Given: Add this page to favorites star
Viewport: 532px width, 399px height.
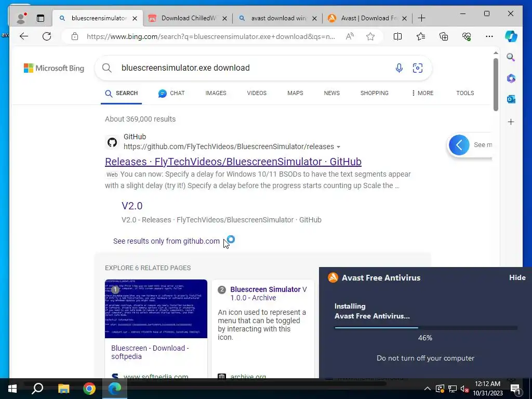Looking at the screenshot, I should (x=370, y=36).
